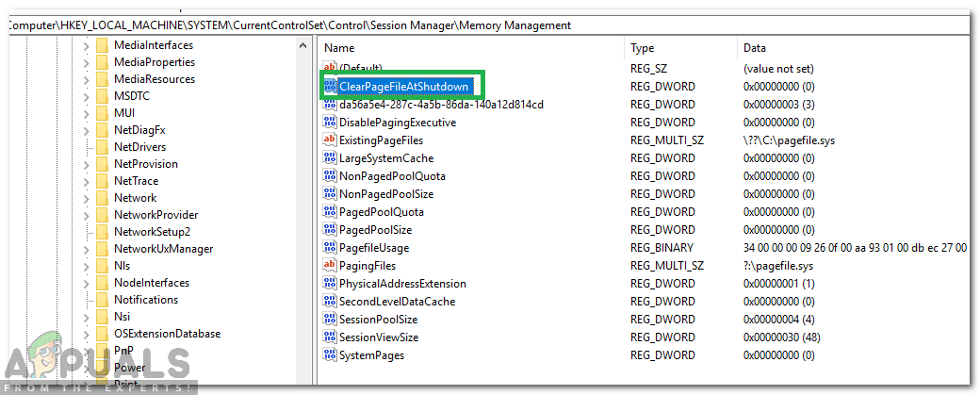Click the MediaInterfaces folder icon

(103, 45)
